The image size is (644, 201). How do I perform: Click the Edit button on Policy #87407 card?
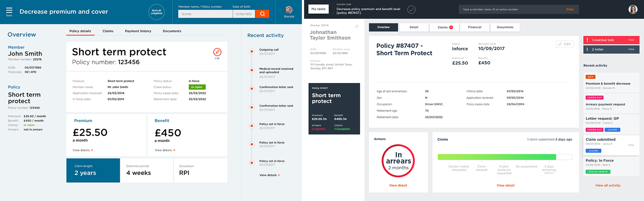[x=565, y=44]
